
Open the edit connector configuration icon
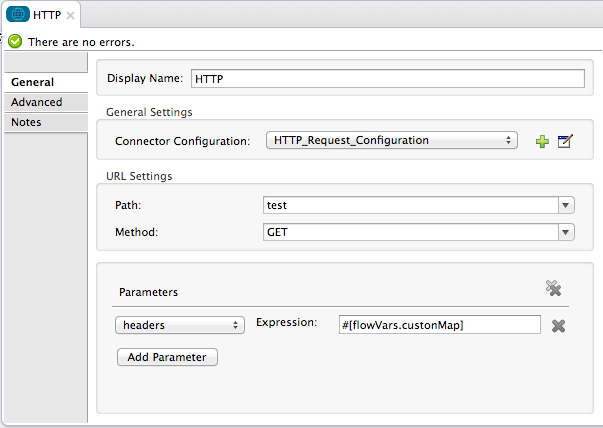565,142
